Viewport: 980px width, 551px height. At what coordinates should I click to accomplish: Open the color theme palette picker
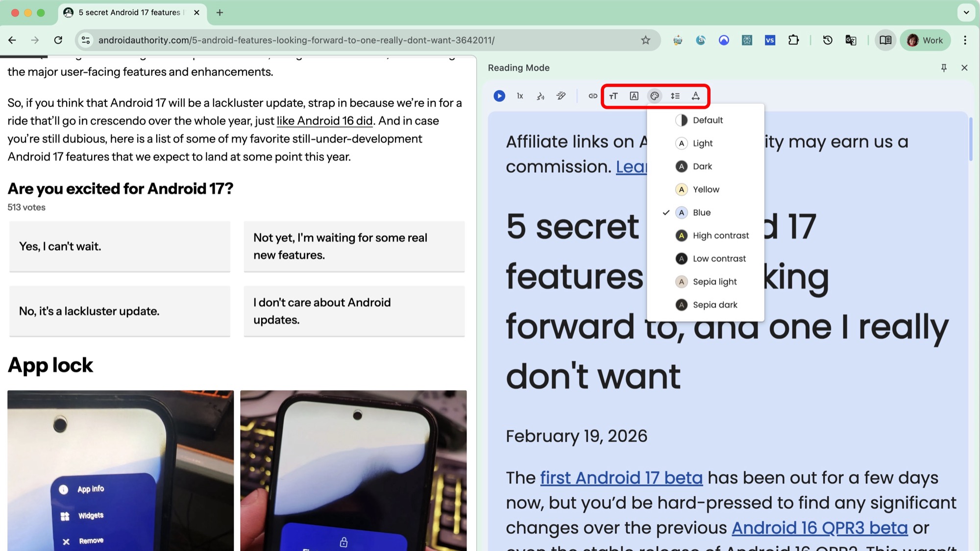pyautogui.click(x=654, y=96)
